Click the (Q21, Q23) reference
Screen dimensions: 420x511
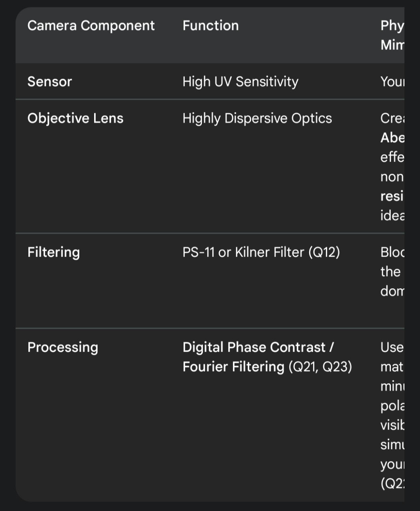320,366
